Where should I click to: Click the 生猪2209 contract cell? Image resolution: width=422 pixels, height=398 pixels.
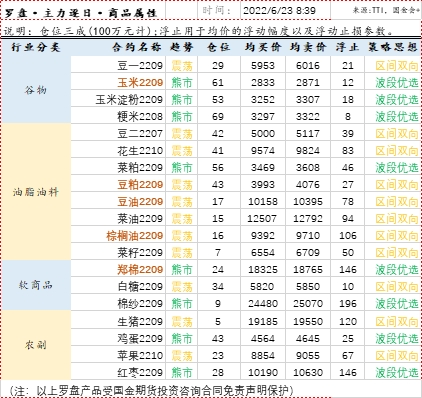140,322
